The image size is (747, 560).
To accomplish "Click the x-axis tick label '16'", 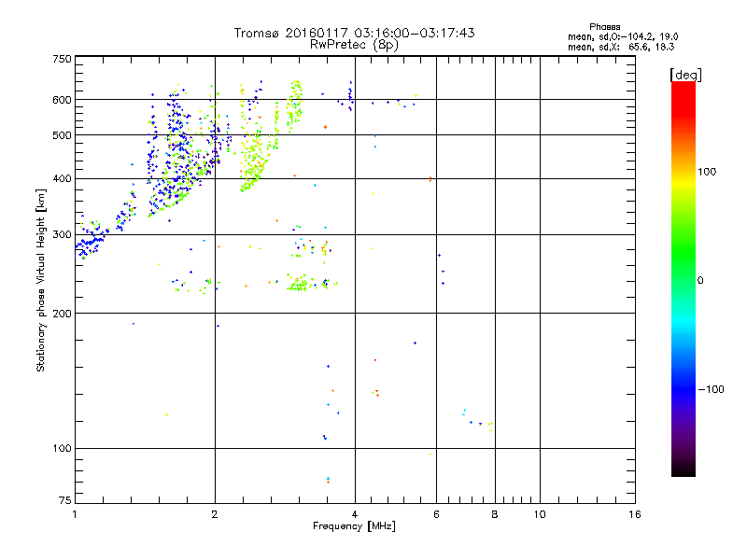I will tap(635, 514).
